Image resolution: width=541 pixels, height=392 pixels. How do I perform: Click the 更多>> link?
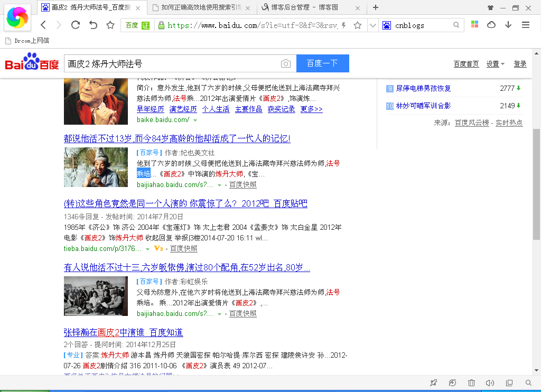[311, 109]
